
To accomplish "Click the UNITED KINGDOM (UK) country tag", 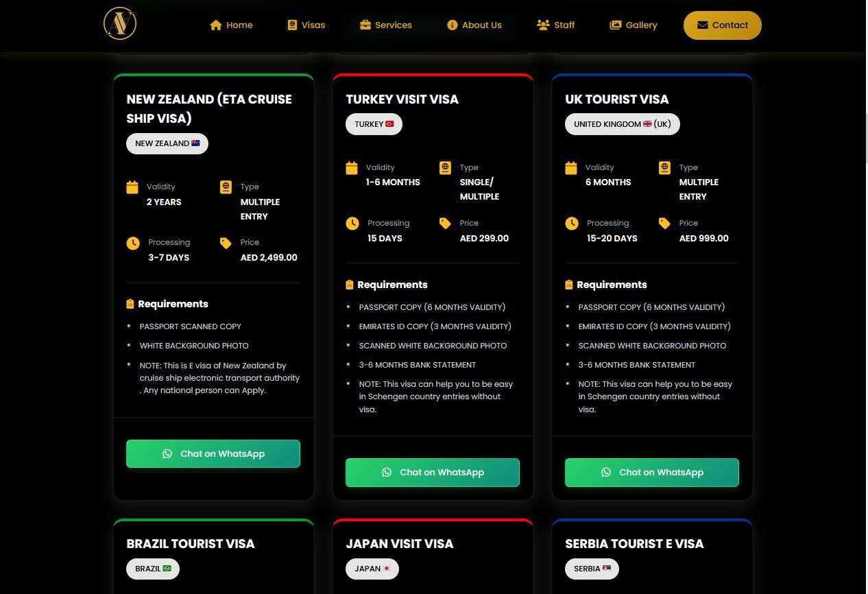I will [x=622, y=124].
